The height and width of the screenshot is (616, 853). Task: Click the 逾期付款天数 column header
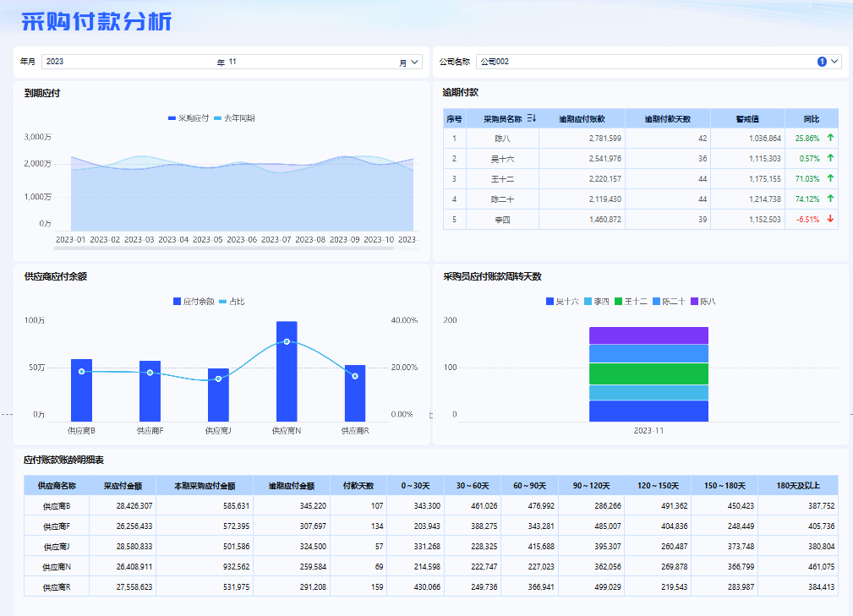pos(668,118)
